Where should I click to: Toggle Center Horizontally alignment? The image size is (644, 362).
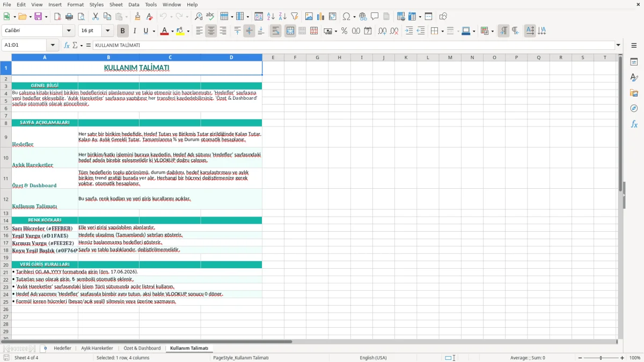click(211, 31)
